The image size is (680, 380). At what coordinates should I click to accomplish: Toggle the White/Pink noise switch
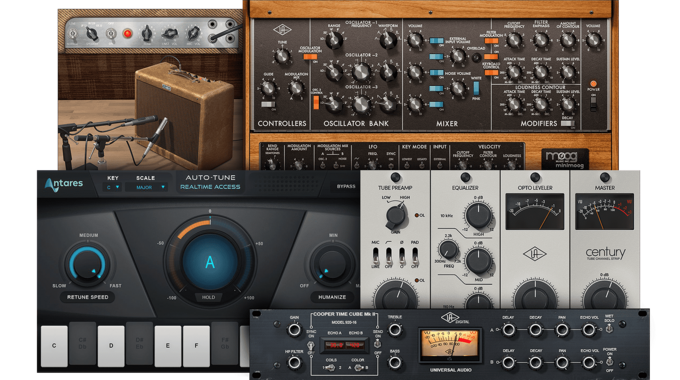pos(476,88)
